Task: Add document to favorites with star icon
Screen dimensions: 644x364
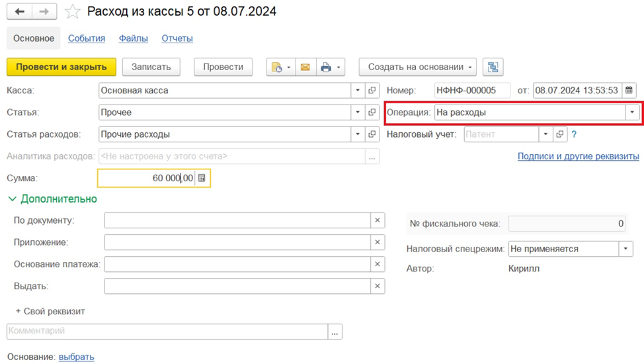Action: [73, 12]
